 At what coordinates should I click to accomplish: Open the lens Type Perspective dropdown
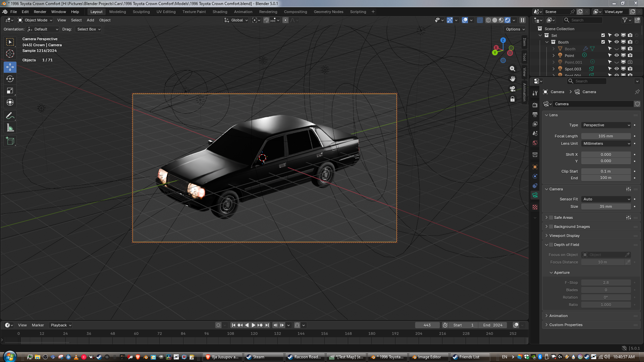click(x=606, y=125)
